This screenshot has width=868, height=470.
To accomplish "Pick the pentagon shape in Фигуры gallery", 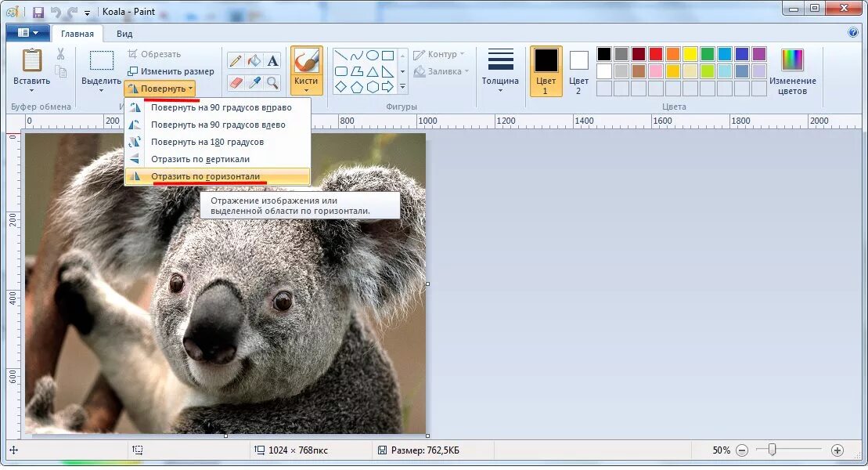I will 356,87.
